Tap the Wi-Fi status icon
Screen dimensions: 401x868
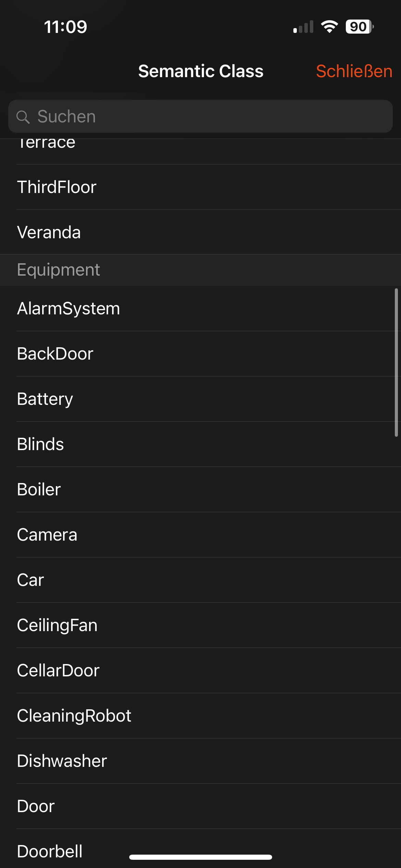click(329, 27)
